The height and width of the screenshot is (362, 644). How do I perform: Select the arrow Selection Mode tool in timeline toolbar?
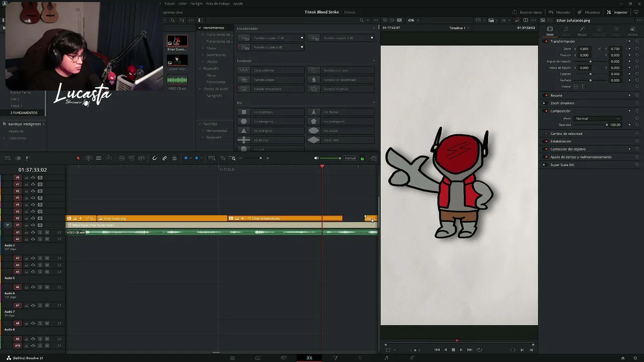[78, 158]
